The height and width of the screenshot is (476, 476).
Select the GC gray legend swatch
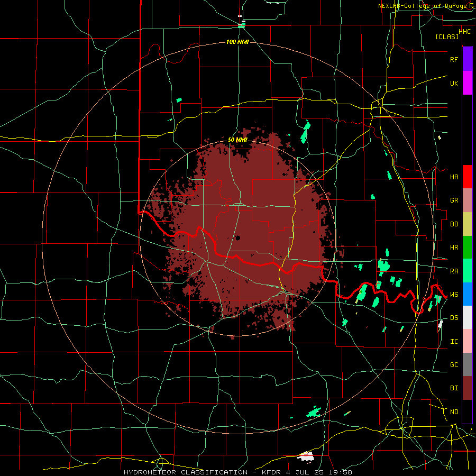(467, 364)
